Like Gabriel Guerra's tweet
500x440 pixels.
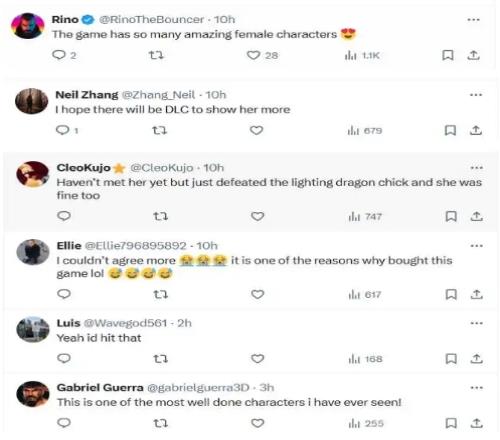click(x=257, y=423)
